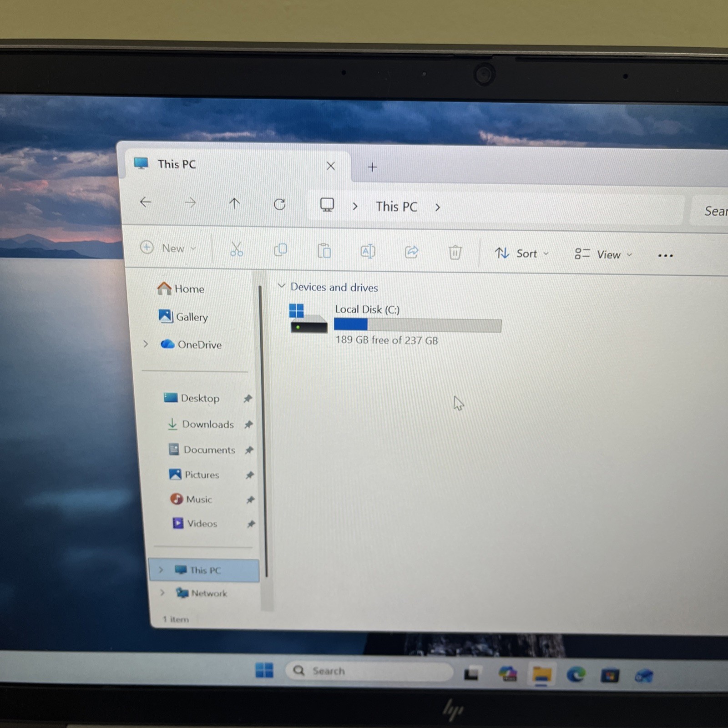Launch Microsoft Edge from the taskbar

576,674
